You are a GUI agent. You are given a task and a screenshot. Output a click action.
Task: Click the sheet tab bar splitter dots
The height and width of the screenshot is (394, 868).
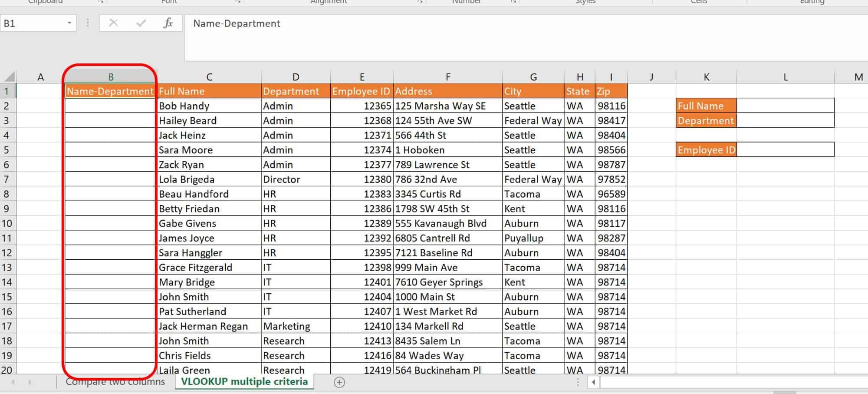578,382
